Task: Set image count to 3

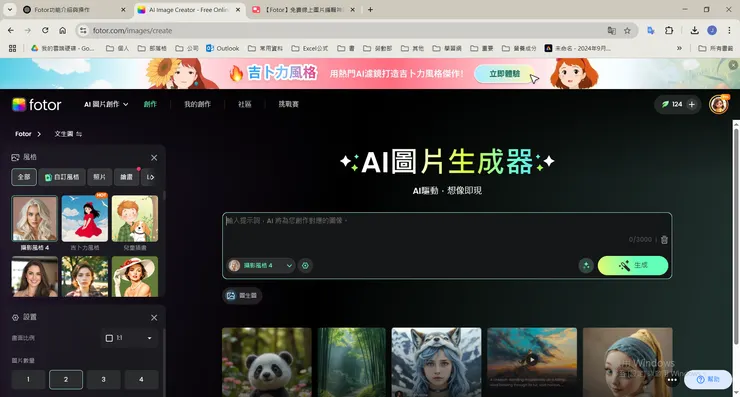Action: coord(103,380)
